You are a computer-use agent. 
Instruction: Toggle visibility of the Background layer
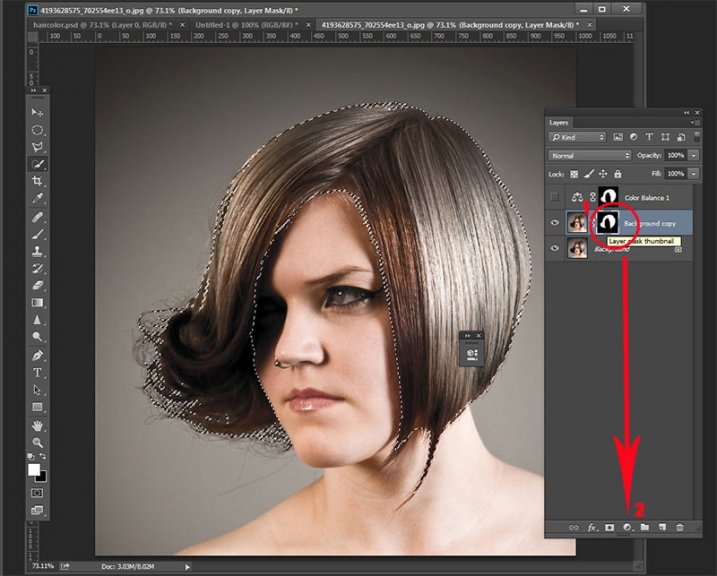pyautogui.click(x=557, y=248)
